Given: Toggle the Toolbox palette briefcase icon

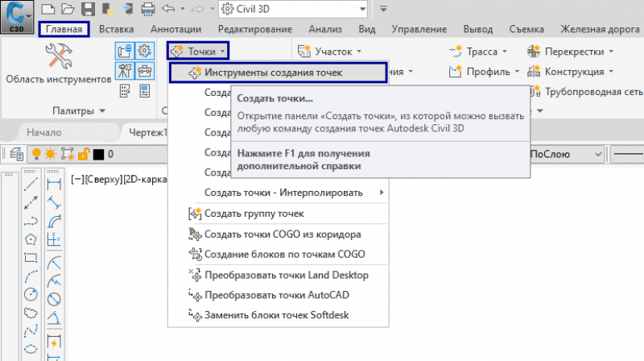Looking at the screenshot, I should pyautogui.click(x=145, y=71).
